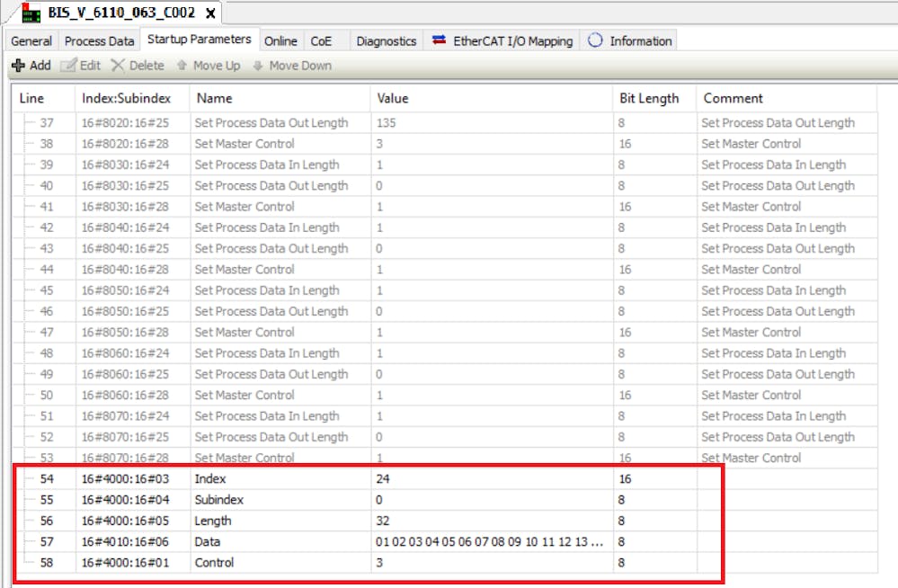Open the Process Data tab
Viewport: 898px width, 588px height.
click(x=99, y=41)
